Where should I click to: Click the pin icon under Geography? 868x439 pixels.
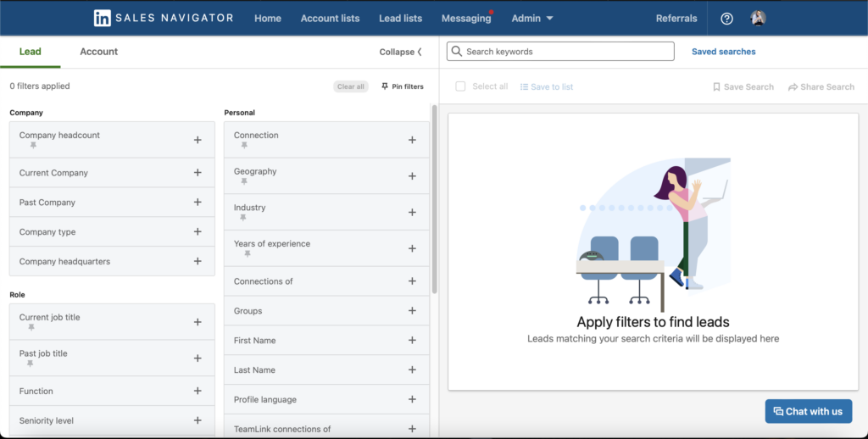[244, 181]
